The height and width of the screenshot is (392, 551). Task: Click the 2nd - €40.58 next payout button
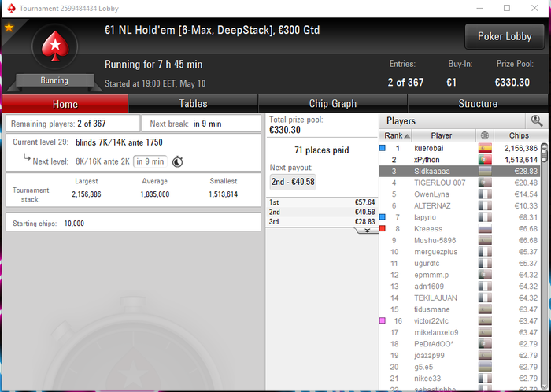coord(293,182)
